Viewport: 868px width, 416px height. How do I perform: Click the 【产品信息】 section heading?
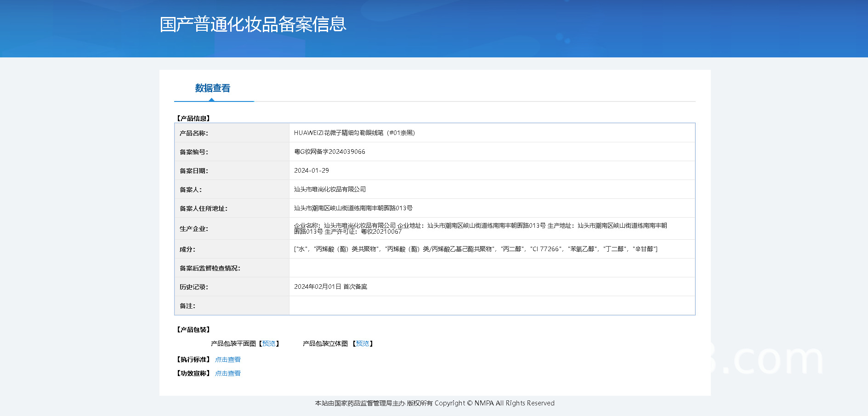(193, 118)
